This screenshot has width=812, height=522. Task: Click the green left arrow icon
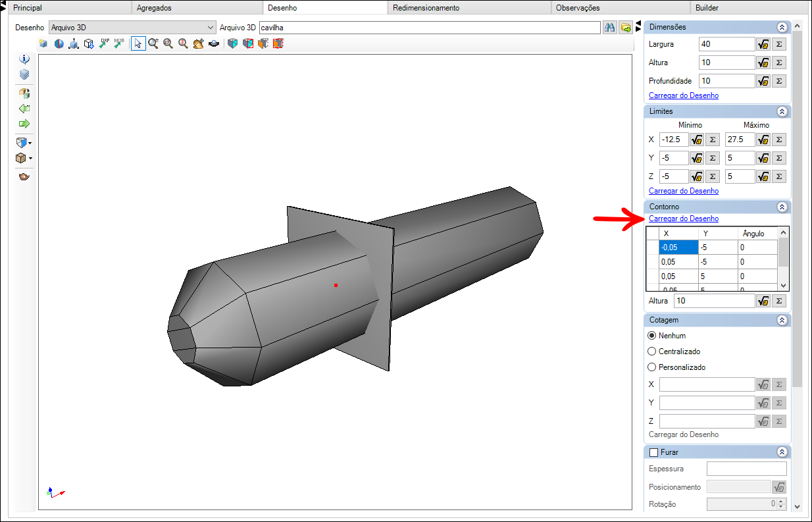point(24,108)
